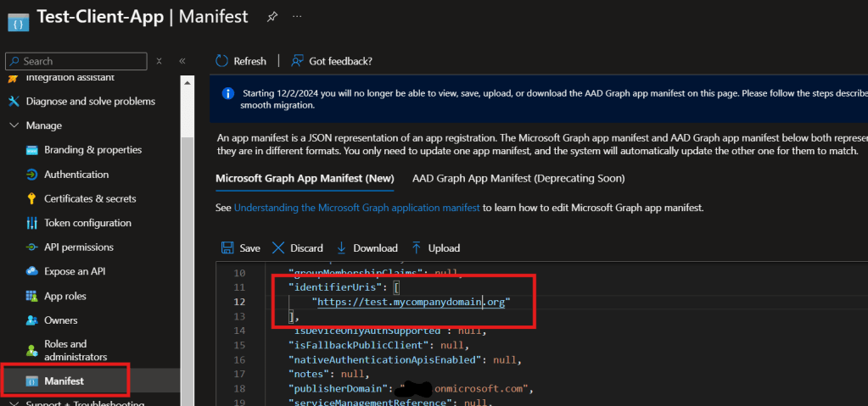Open Certificates & secrets in sidebar
The width and height of the screenshot is (868, 406).
90,198
